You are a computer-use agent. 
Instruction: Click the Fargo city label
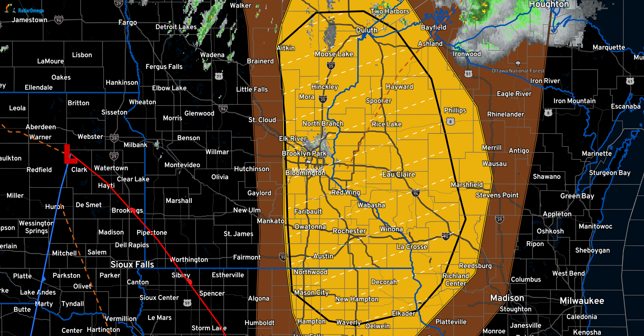[x=128, y=22]
